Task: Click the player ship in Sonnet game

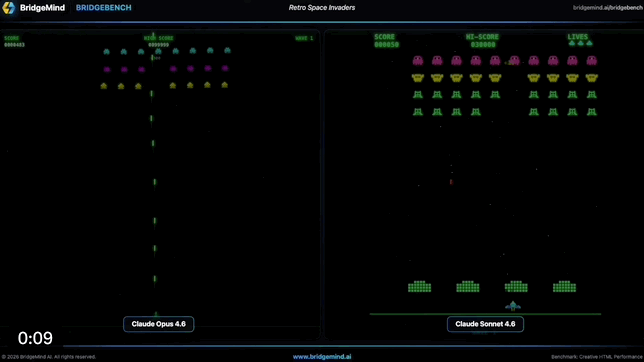Action: [x=513, y=306]
